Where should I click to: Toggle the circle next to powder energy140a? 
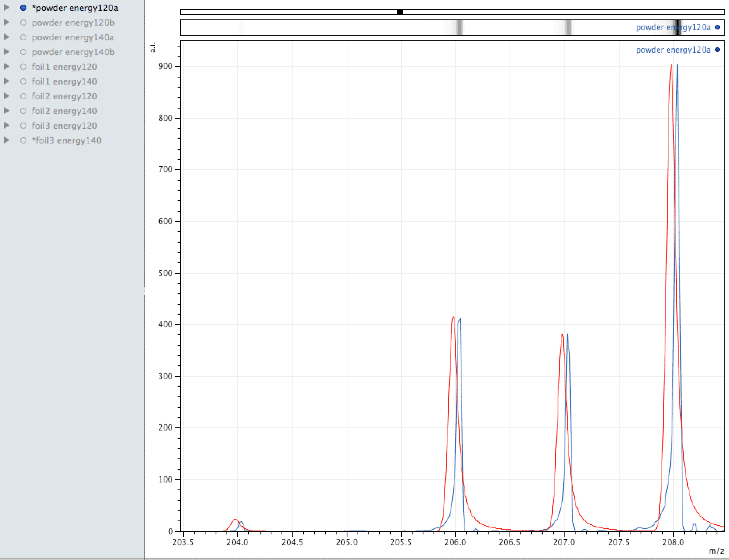(23, 37)
